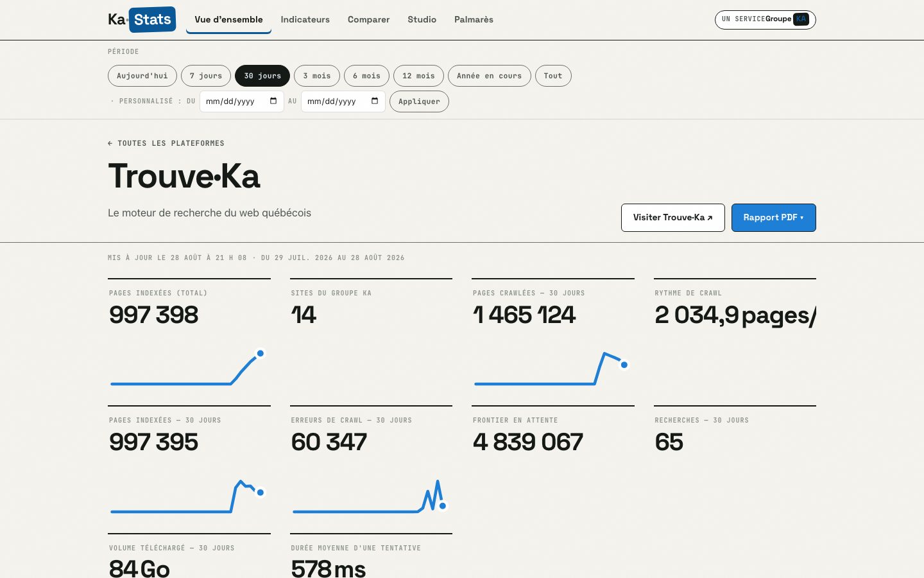
Task: Click the Volume téléchargé value 84 Go
Action: (x=140, y=568)
